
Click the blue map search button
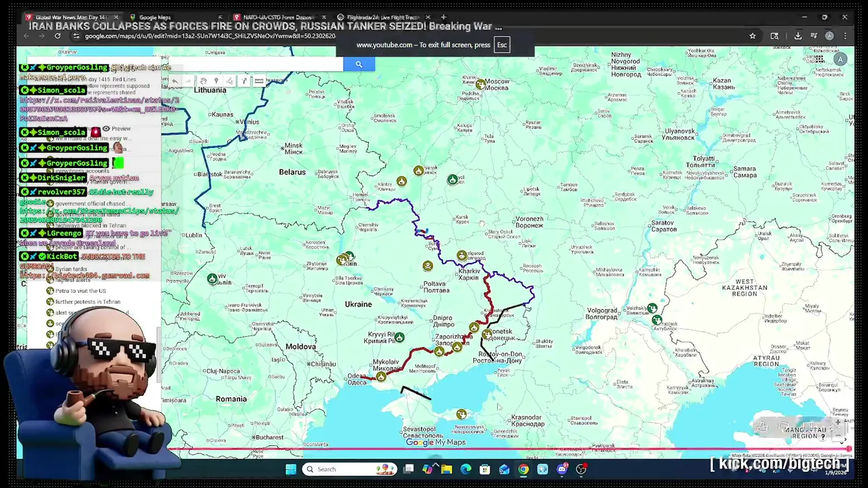pos(359,64)
